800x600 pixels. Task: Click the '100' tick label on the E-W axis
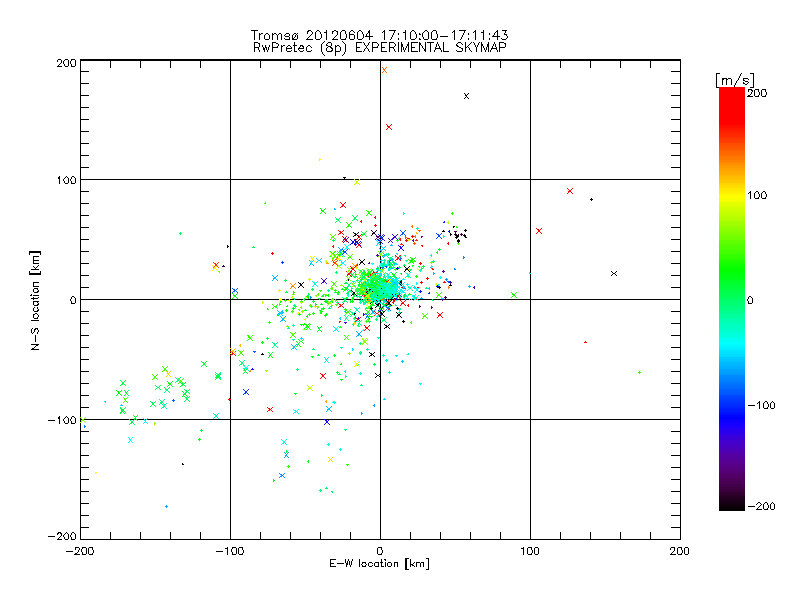530,551
